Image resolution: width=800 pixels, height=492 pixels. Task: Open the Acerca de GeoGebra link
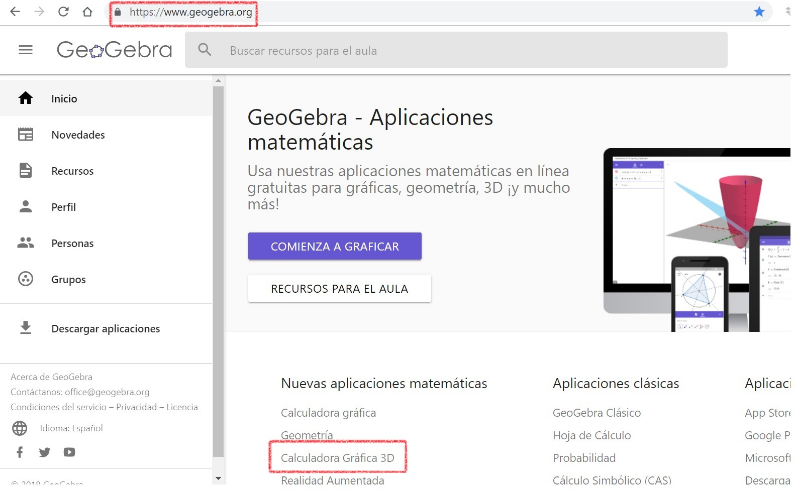pos(51,377)
